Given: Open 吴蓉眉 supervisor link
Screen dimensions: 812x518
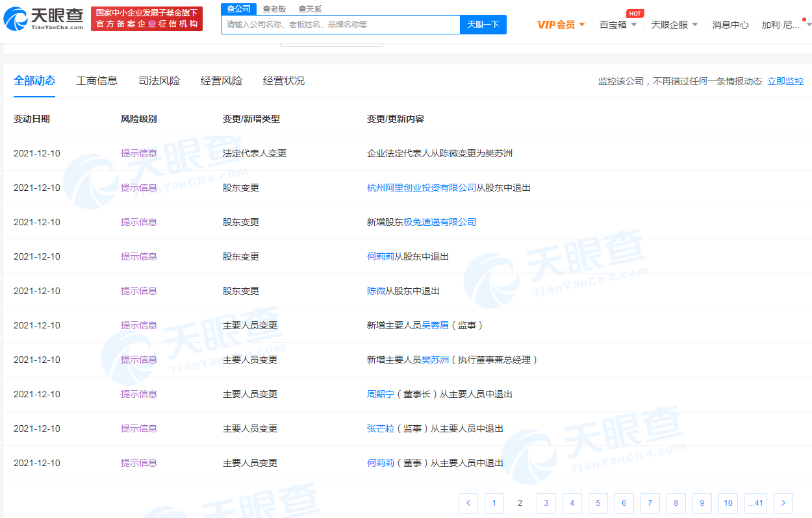Looking at the screenshot, I should pyautogui.click(x=435, y=325).
